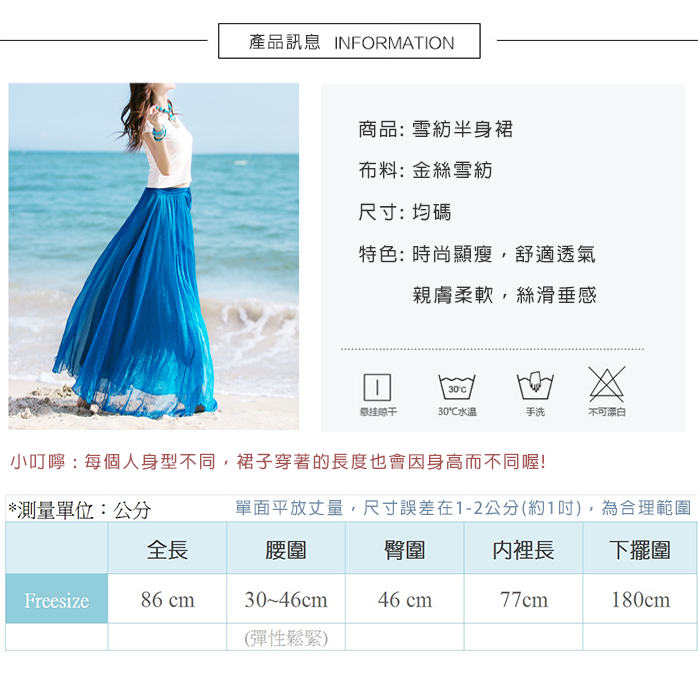
Task: Click the hang-dry care icon
Action: 377,387
